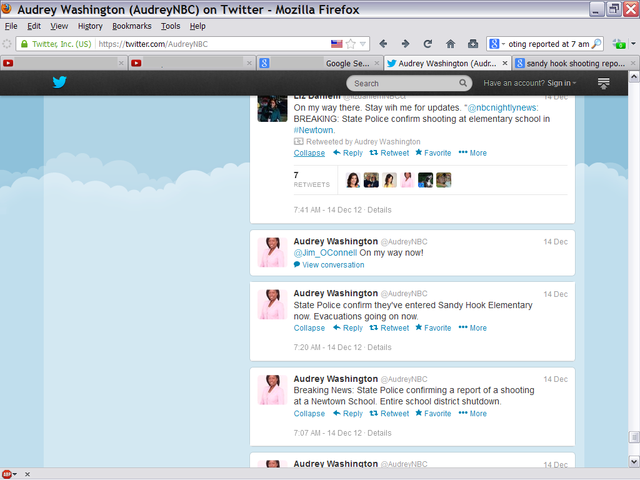
Task: Click the padlock site identity icon
Action: (x=24, y=44)
